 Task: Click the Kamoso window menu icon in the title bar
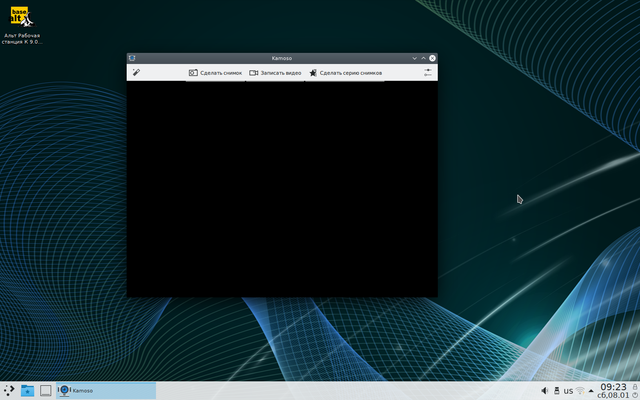(132, 58)
